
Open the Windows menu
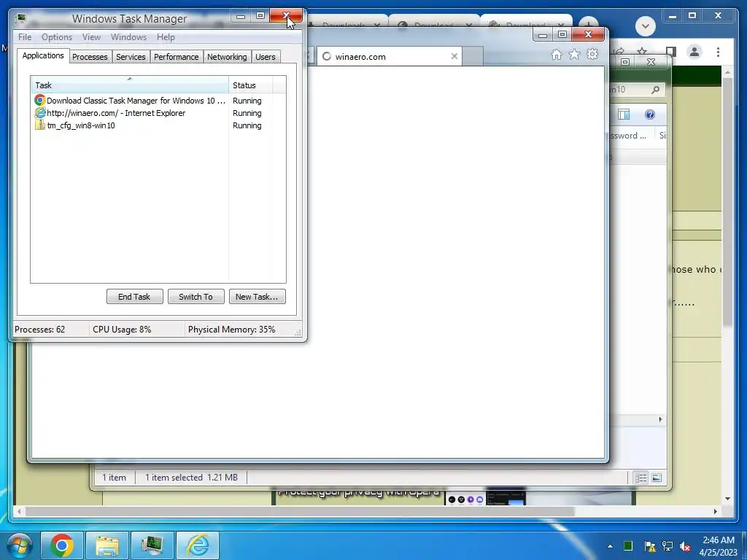128,36
